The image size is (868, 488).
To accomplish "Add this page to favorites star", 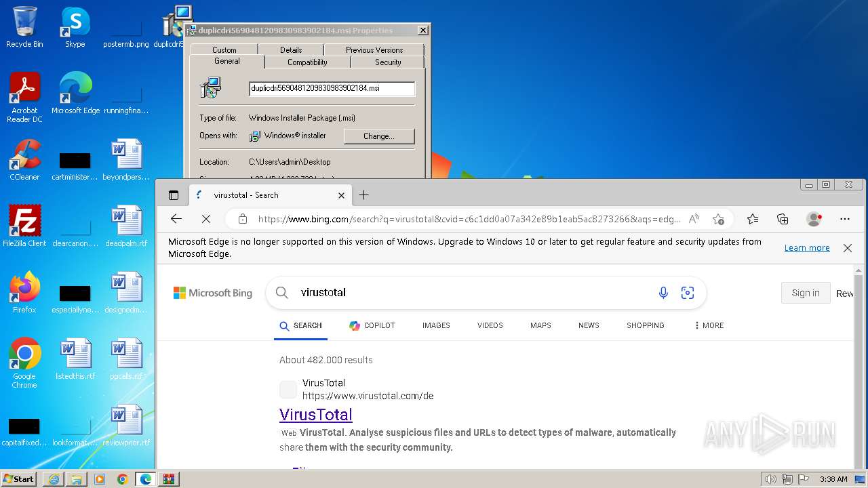I will tap(718, 219).
